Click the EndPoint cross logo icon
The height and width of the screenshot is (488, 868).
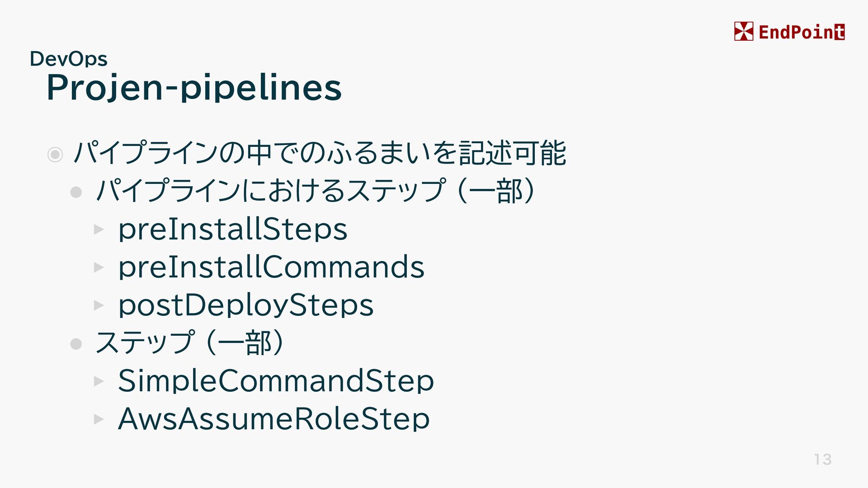click(x=744, y=32)
